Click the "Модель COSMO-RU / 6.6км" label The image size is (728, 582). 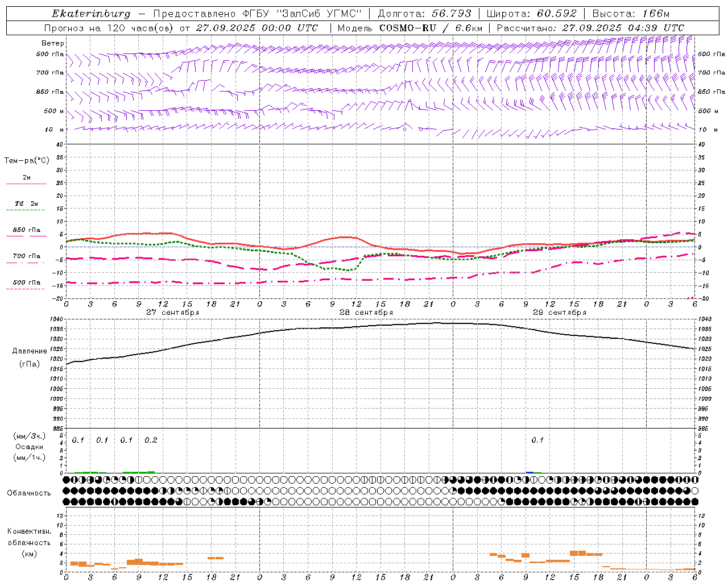tap(410, 28)
